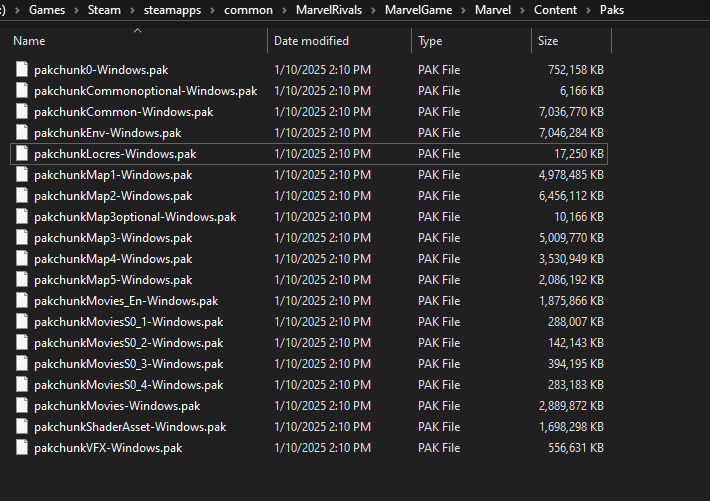
Task: Open the chevron after MarvelGame in breadcrumb
Action: coord(463,10)
